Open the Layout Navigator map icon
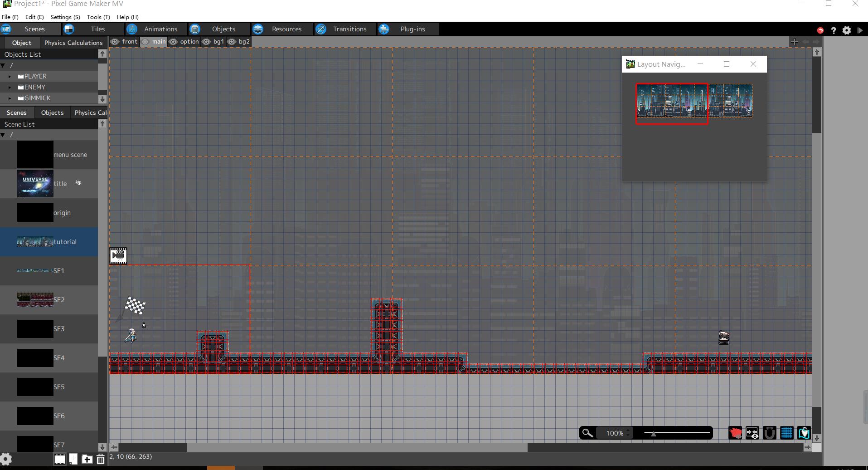This screenshot has width=868, height=470. pos(804,433)
